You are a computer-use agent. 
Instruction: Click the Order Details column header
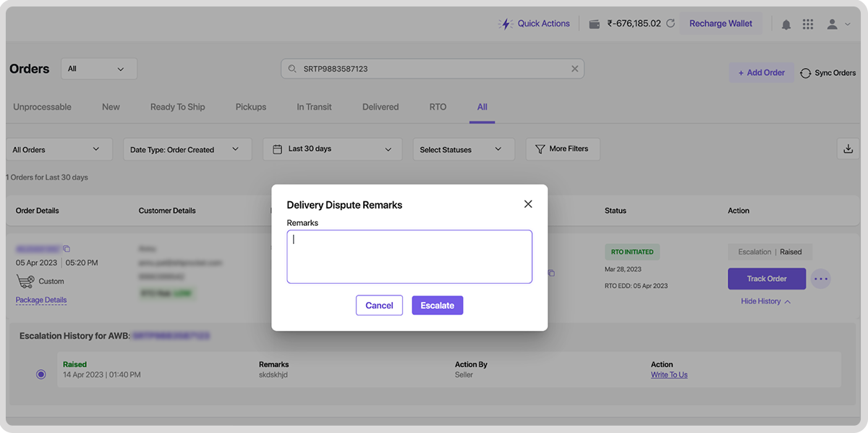tap(38, 211)
